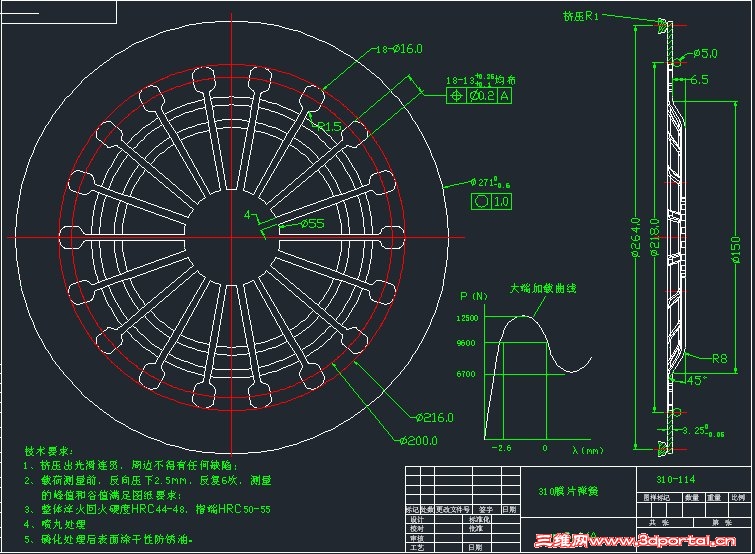The width and height of the screenshot is (755, 554).
Task: Click the vertical Ø264.0 dimension
Action: [x=636, y=237]
